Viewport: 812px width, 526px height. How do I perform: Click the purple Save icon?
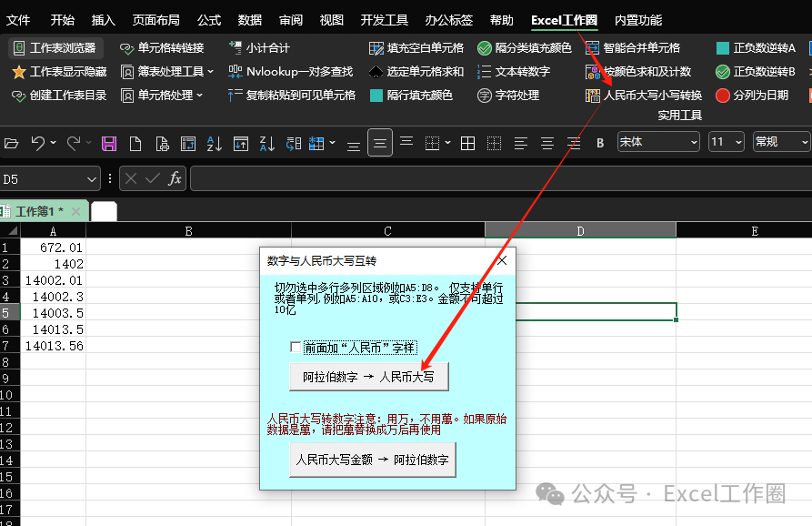[109, 143]
